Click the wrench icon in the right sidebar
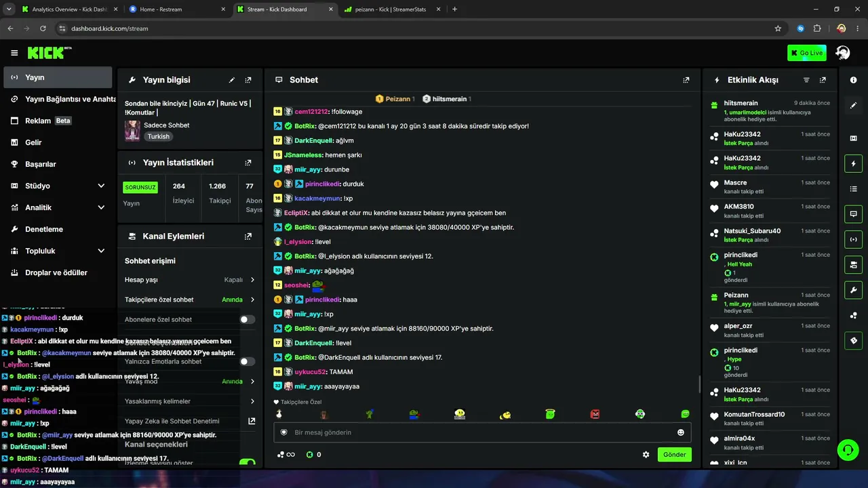The image size is (868, 488). [853, 290]
